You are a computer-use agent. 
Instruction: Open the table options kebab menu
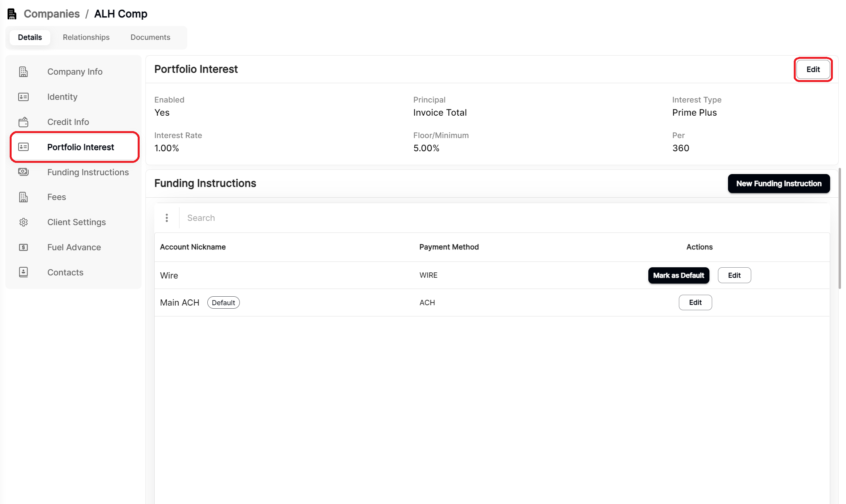click(x=167, y=218)
